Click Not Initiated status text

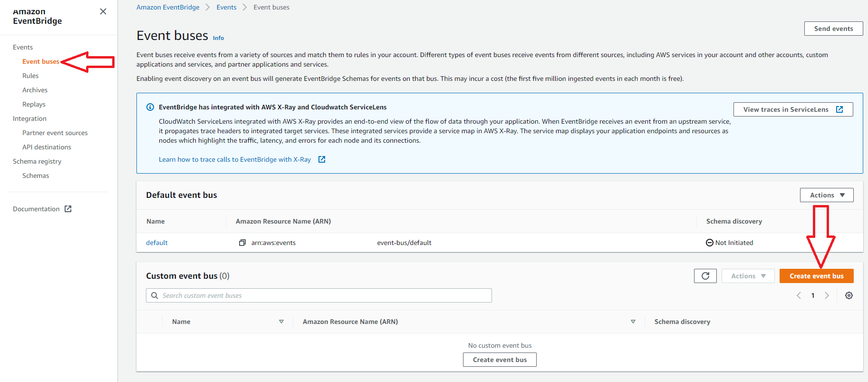(734, 243)
